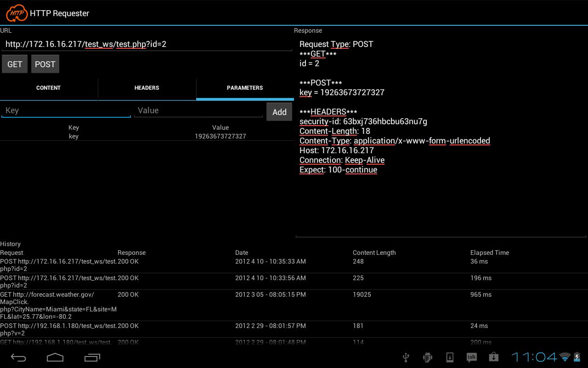588x368 pixels.
Task: Open the Talk notification icon
Action: pyautogui.click(x=472, y=357)
